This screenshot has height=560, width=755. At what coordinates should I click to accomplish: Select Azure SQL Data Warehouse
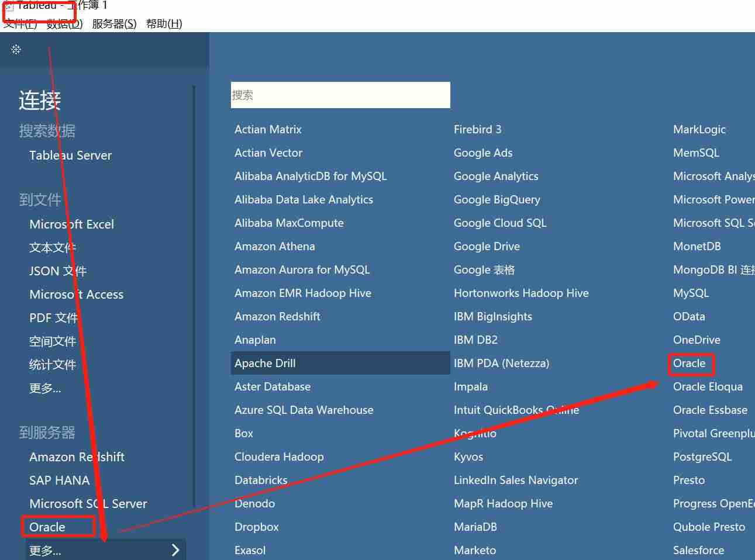(x=304, y=410)
